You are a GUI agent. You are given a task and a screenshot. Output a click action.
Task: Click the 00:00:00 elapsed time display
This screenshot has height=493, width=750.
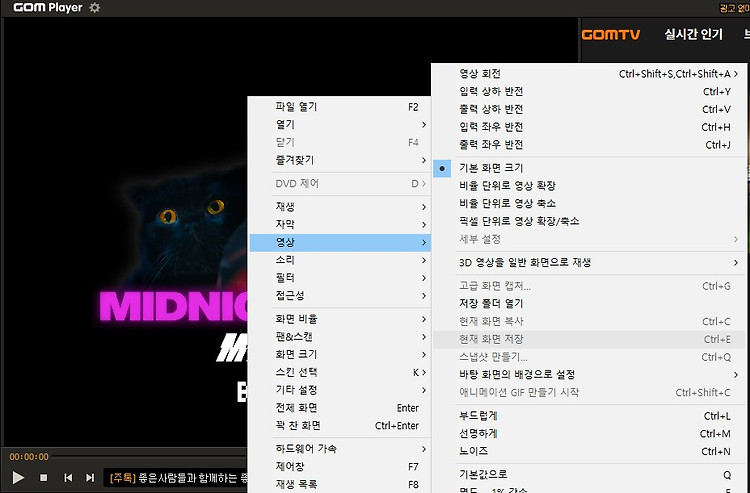point(29,457)
